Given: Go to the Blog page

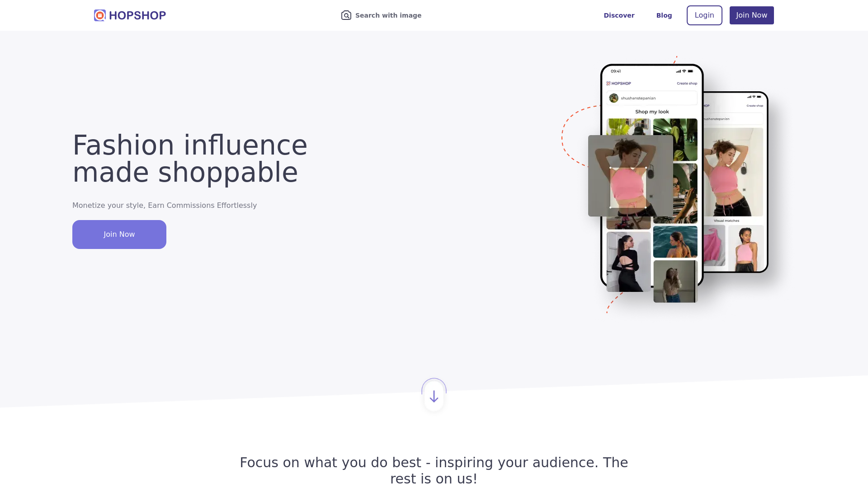Looking at the screenshot, I should coord(664,15).
